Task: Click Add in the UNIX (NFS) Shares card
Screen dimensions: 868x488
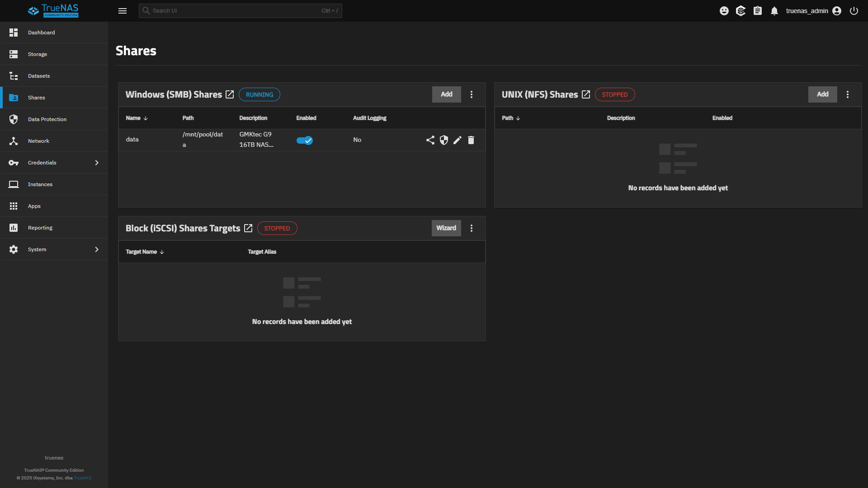Action: (x=822, y=94)
